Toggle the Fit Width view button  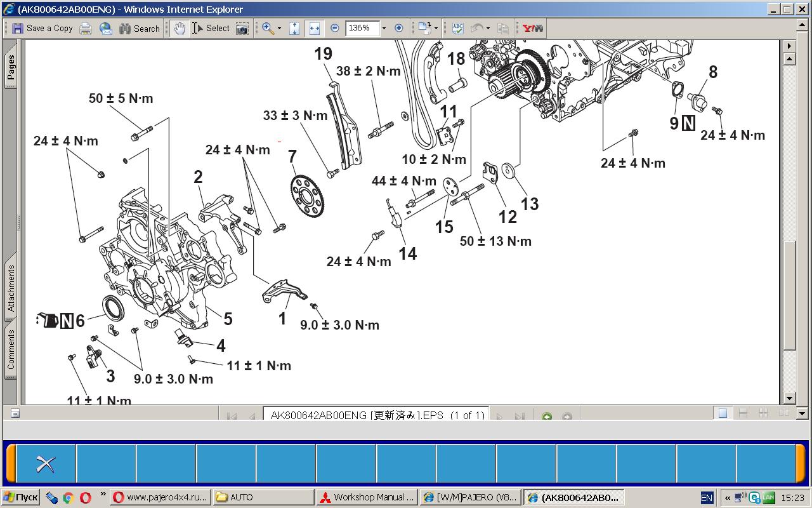tap(314, 29)
